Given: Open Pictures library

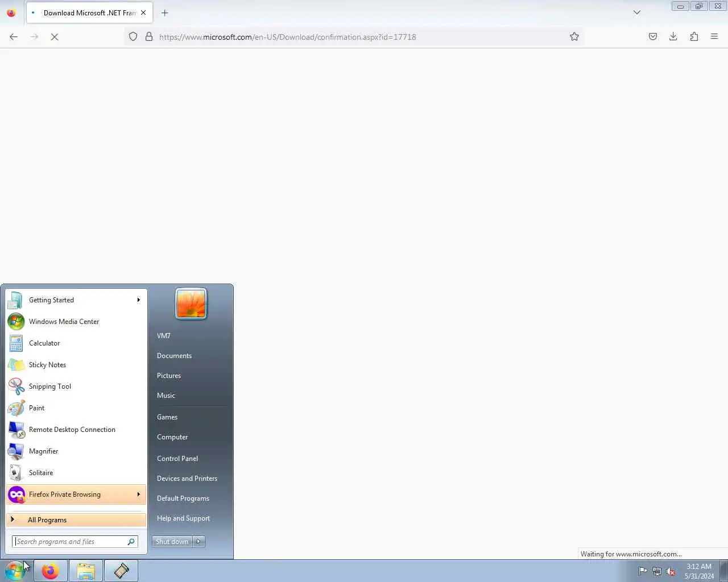Looking at the screenshot, I should click(169, 376).
